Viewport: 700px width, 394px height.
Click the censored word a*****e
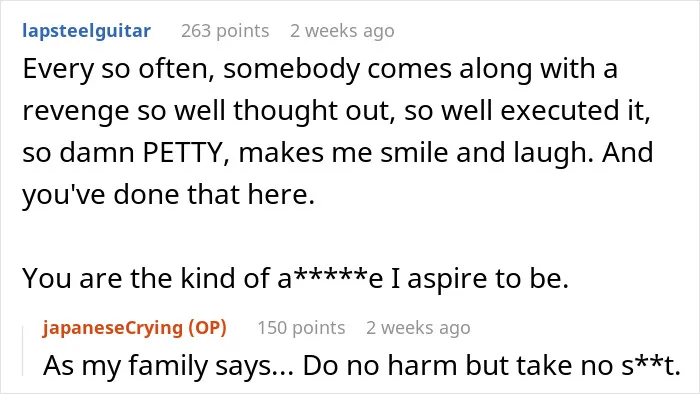tap(330, 279)
